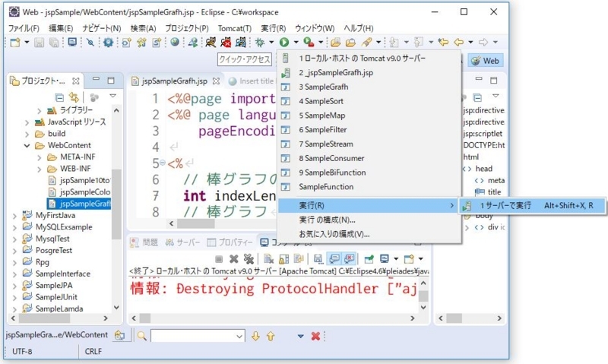The width and height of the screenshot is (608, 364).
Task: Click the find-bar previous up arrow
Action: pyautogui.click(x=271, y=336)
